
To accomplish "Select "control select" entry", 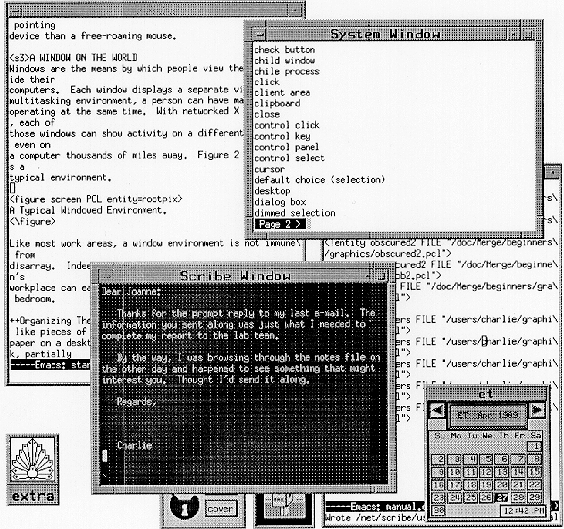I will coord(289,158).
